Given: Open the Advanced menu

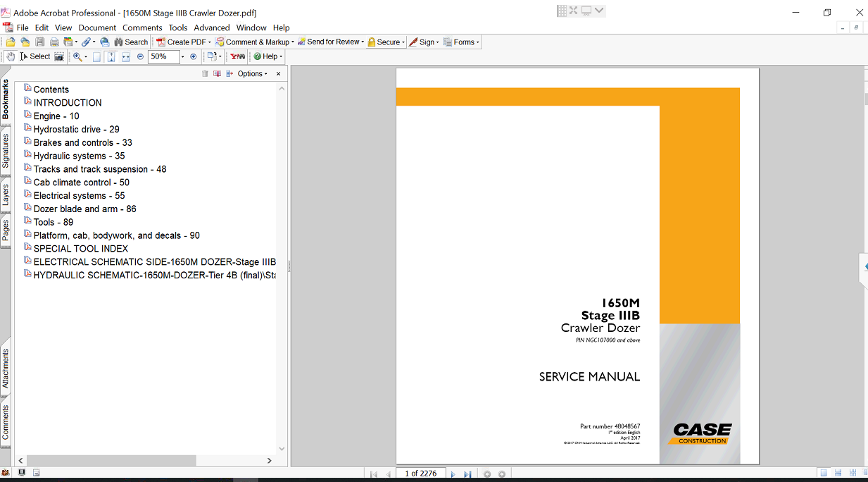Looking at the screenshot, I should (x=212, y=27).
